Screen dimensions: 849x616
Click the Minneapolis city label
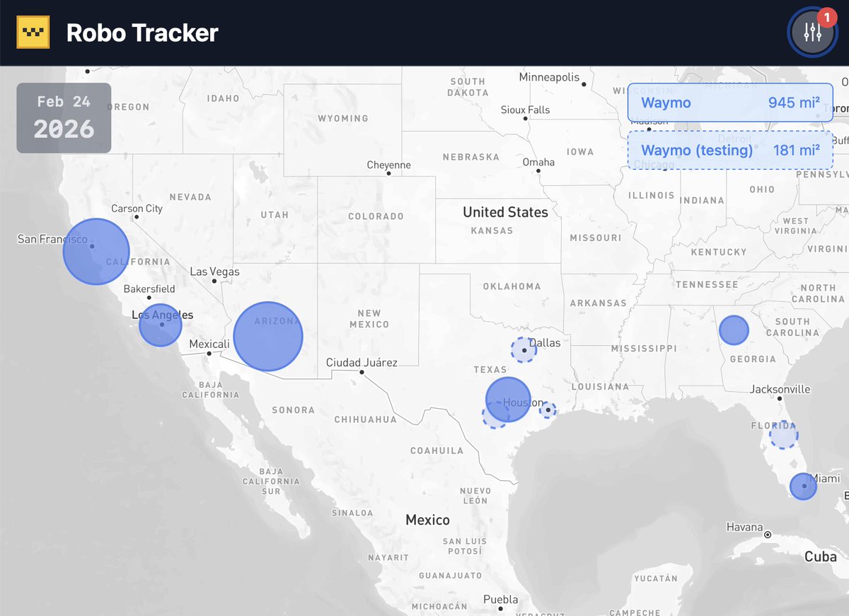[549, 77]
